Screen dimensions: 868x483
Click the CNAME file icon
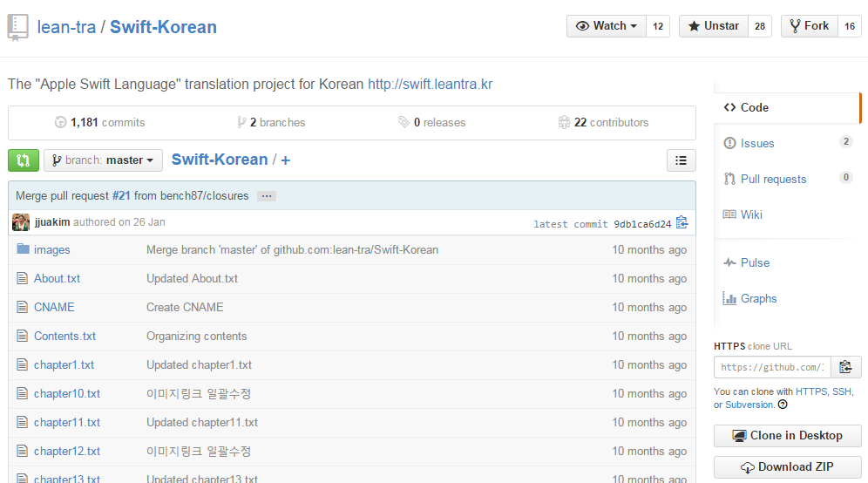click(22, 307)
